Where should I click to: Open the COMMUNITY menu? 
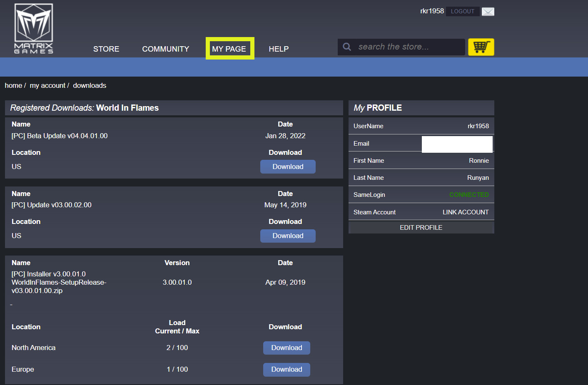pos(166,49)
